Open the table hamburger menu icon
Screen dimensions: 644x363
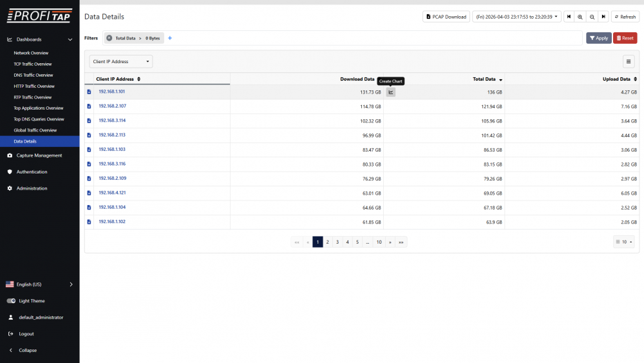tap(629, 61)
